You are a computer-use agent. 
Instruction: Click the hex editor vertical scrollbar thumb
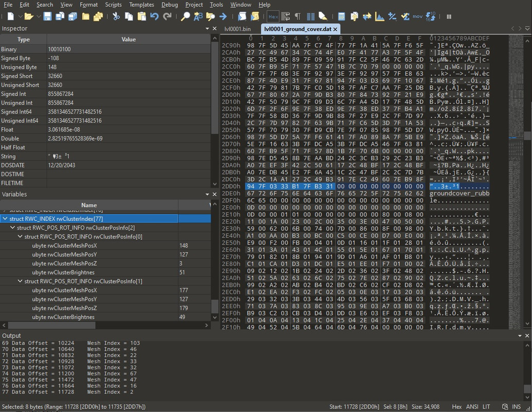[x=527, y=135]
